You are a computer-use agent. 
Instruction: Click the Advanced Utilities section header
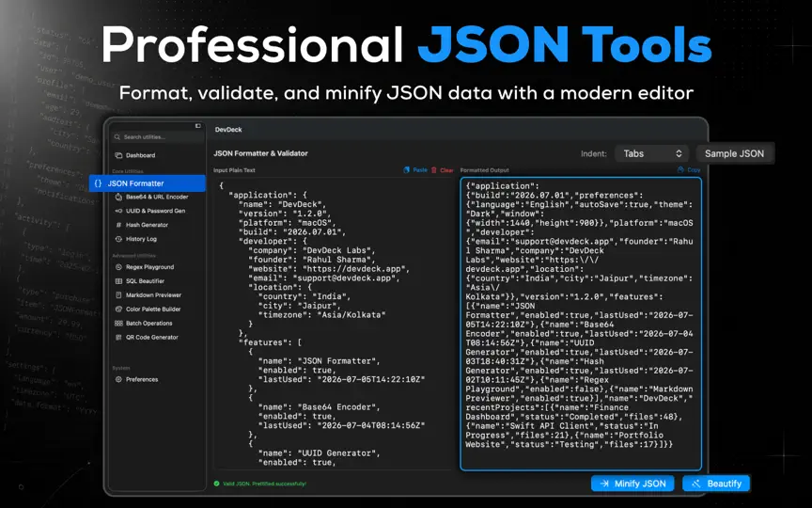[x=133, y=256]
